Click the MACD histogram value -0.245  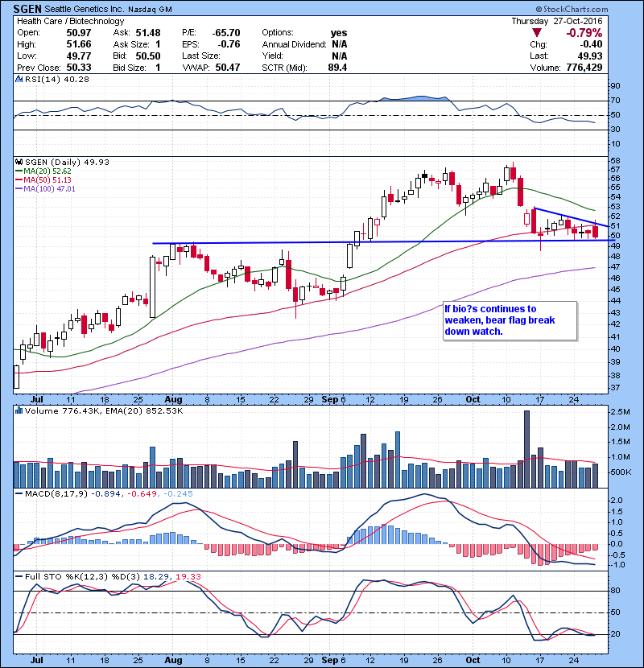pos(178,494)
